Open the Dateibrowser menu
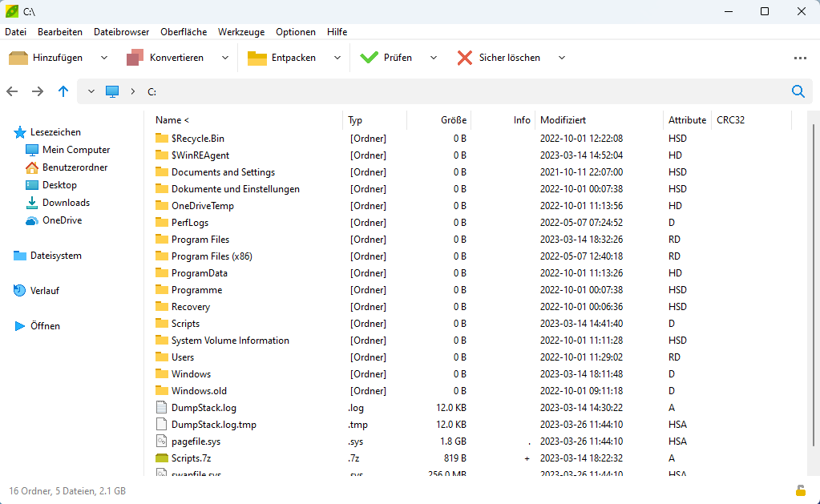 (x=121, y=32)
